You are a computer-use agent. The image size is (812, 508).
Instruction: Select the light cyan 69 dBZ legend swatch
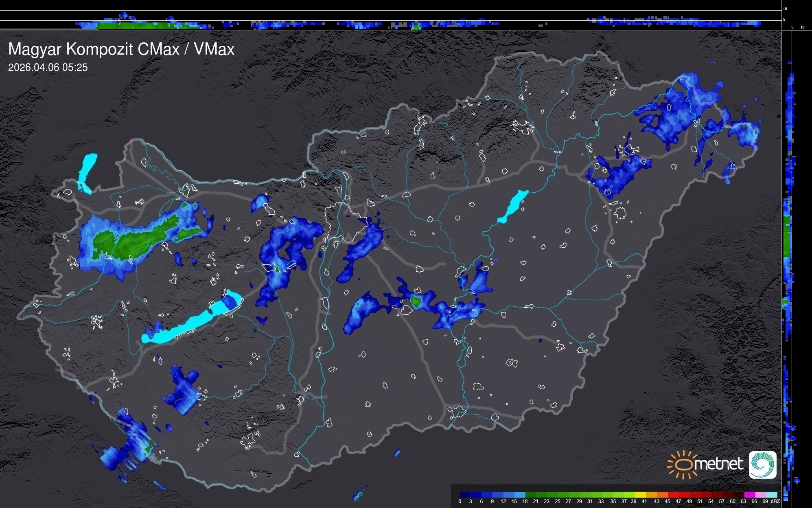771,495
